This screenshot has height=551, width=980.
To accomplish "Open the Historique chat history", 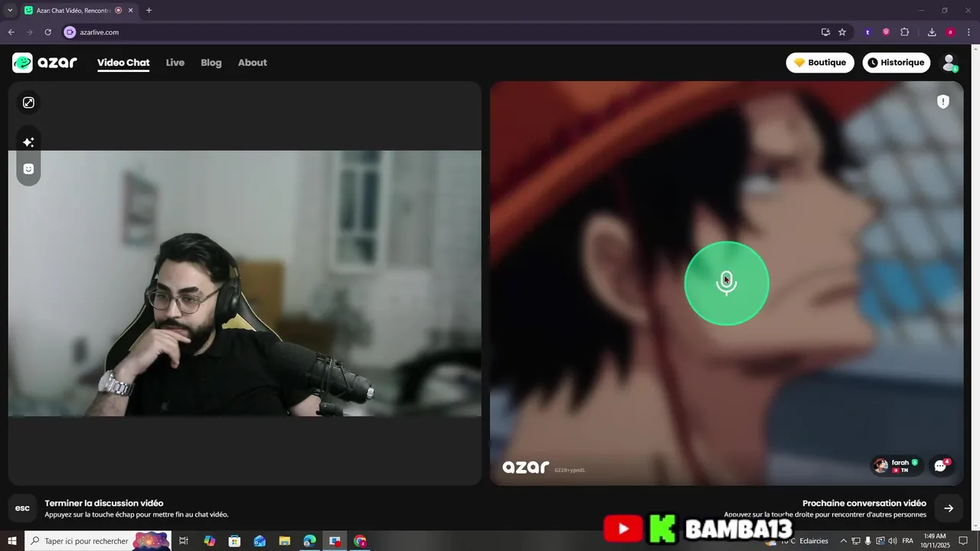I will click(897, 63).
